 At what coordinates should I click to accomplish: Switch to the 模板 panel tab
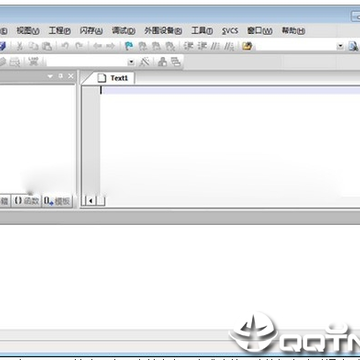point(57,201)
